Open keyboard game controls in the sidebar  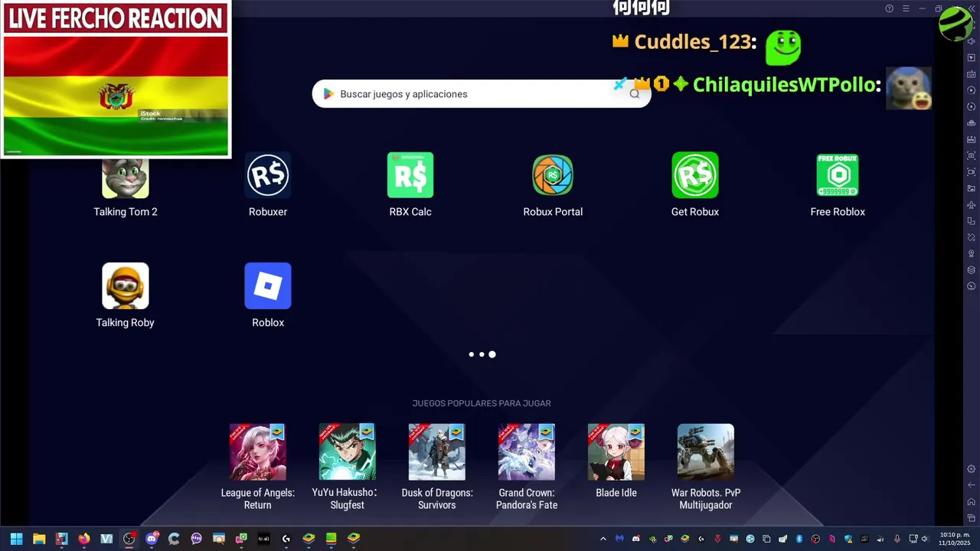971,73
